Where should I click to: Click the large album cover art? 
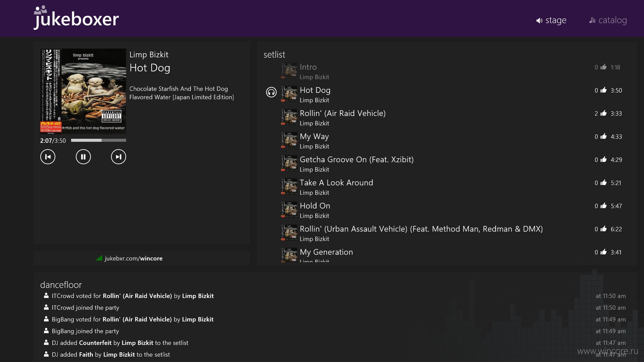coord(83,91)
